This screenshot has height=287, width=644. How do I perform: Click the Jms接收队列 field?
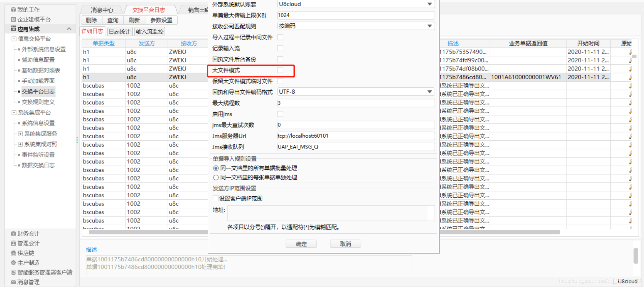click(356, 147)
